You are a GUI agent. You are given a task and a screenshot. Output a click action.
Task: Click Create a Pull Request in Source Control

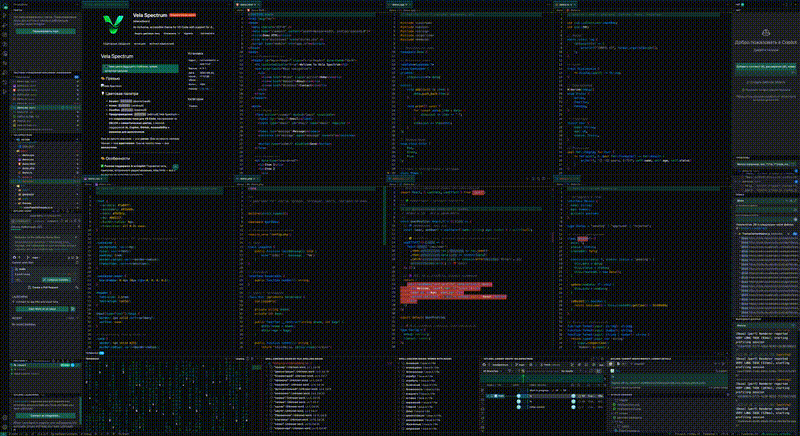(43, 287)
